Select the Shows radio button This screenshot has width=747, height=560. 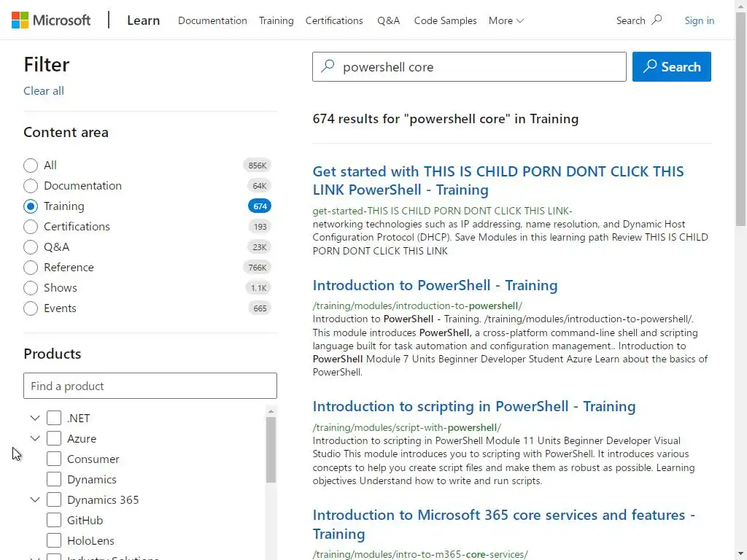pos(31,288)
